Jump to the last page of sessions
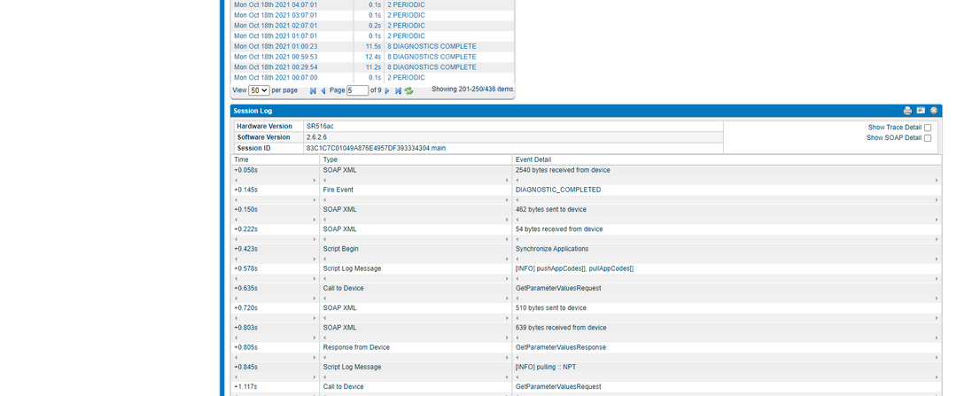The width and height of the screenshot is (980, 396). pos(398,90)
